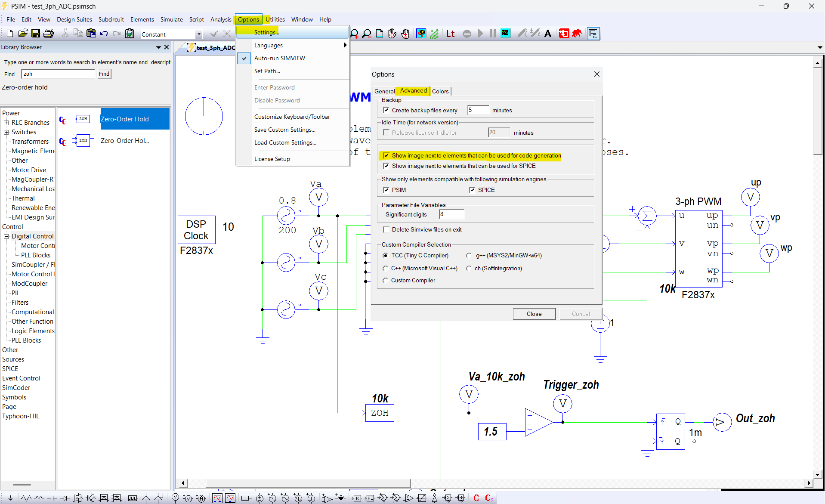The image size is (825, 504).
Task: Open document tabs dropdown arrow at far right
Action: pyautogui.click(x=819, y=47)
